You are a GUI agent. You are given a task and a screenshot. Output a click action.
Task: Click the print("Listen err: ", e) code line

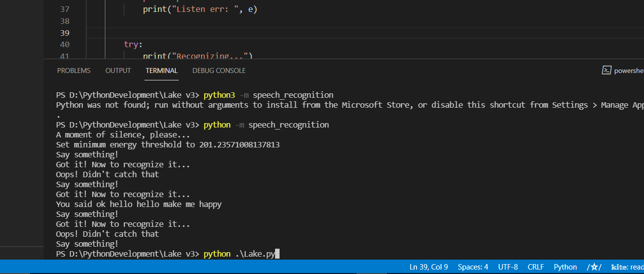pyautogui.click(x=200, y=9)
